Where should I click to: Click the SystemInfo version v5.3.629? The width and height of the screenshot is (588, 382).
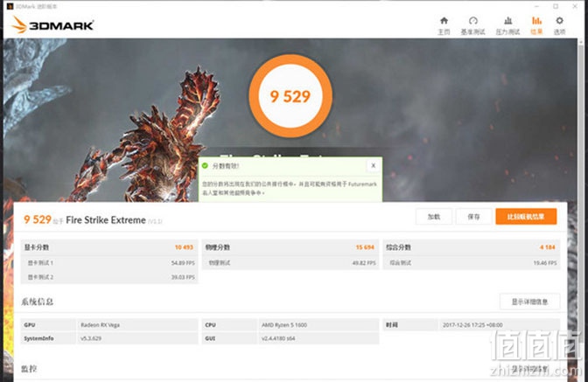click(91, 338)
